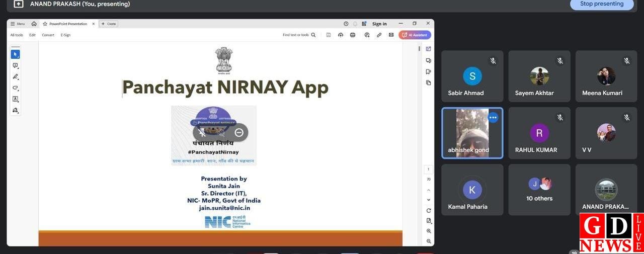Open the AI Assistant button
The image size is (644, 254).
tap(415, 35)
